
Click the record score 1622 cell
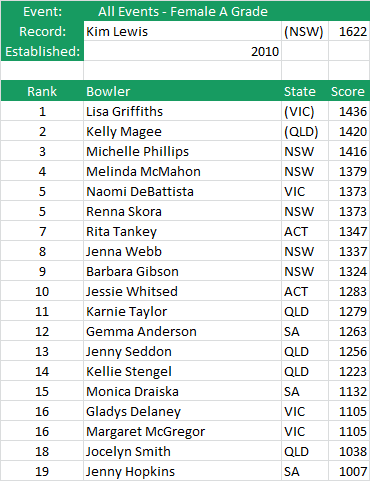point(349,31)
